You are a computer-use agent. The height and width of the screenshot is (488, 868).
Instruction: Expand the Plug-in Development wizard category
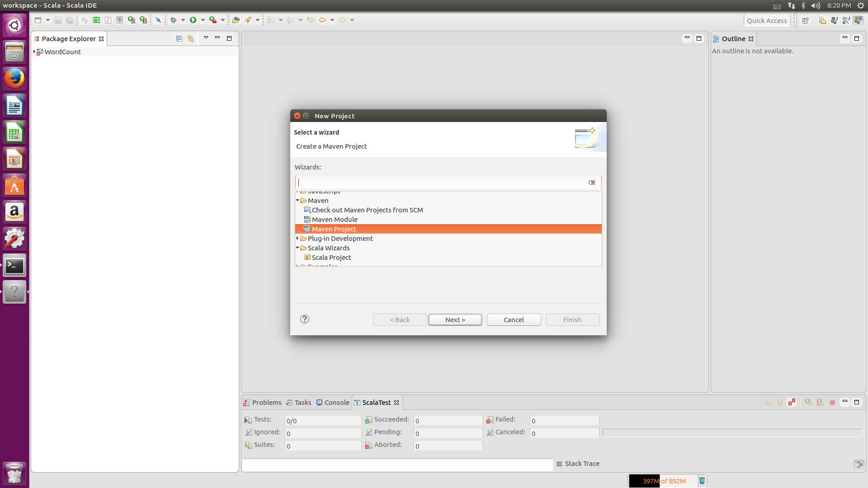pyautogui.click(x=297, y=238)
